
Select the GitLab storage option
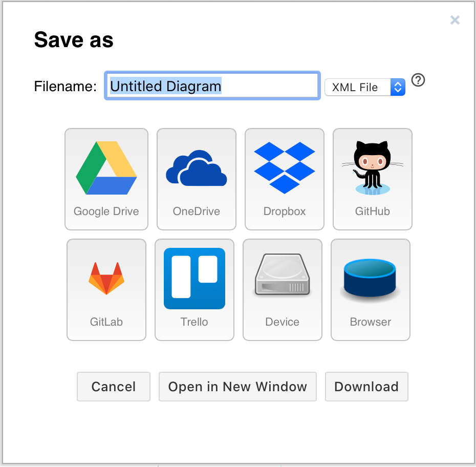coord(106,289)
